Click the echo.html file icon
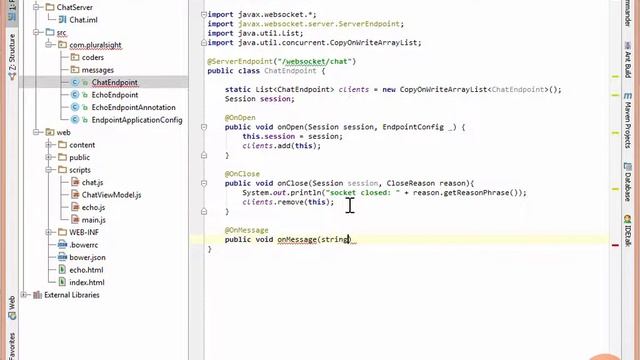 pyautogui.click(x=62, y=269)
